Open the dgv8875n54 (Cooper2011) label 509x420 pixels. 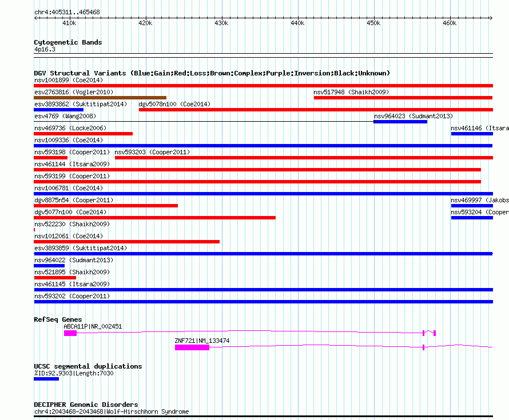74,200
